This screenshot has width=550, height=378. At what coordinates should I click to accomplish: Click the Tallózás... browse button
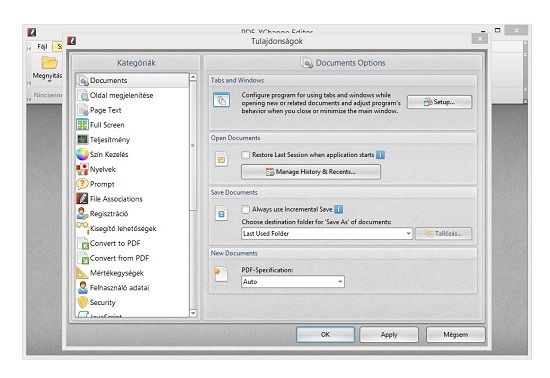444,234
